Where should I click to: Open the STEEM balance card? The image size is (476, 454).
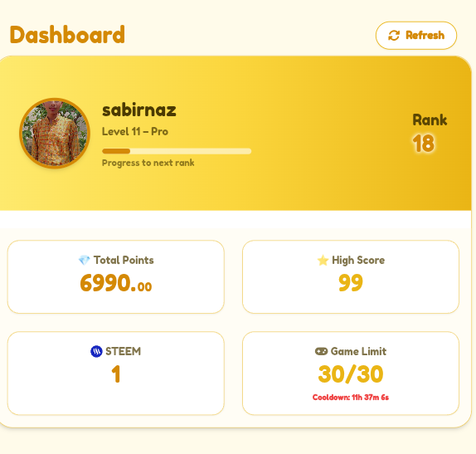coord(116,373)
